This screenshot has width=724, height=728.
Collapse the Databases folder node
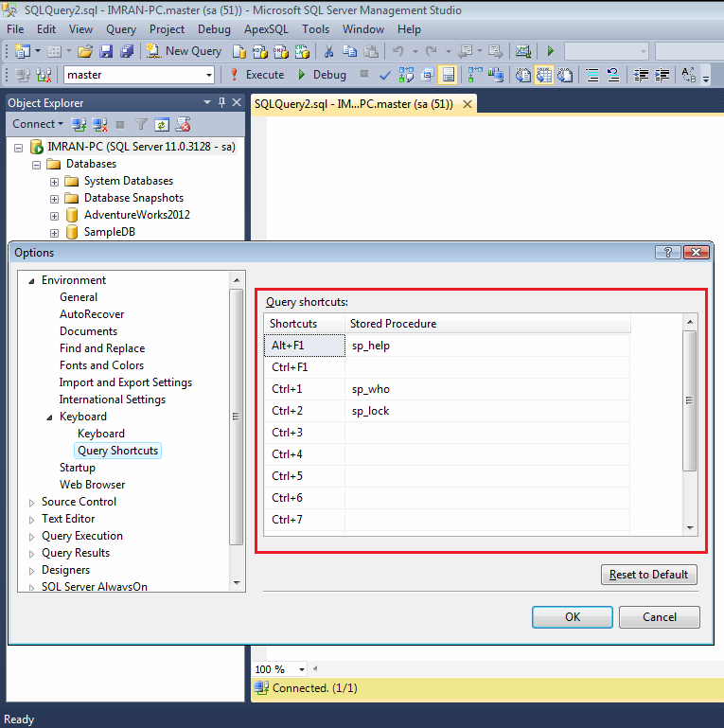[36, 165]
